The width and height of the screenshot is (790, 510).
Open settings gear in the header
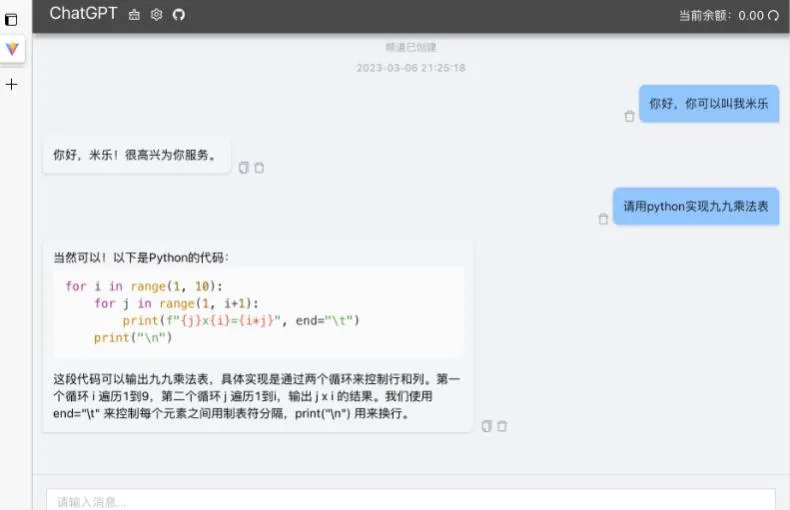(156, 15)
